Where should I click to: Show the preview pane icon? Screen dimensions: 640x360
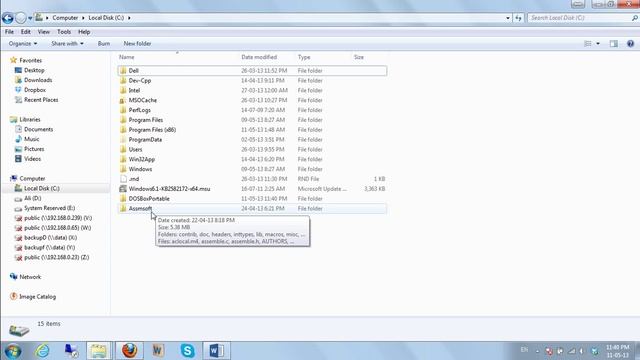click(x=613, y=44)
